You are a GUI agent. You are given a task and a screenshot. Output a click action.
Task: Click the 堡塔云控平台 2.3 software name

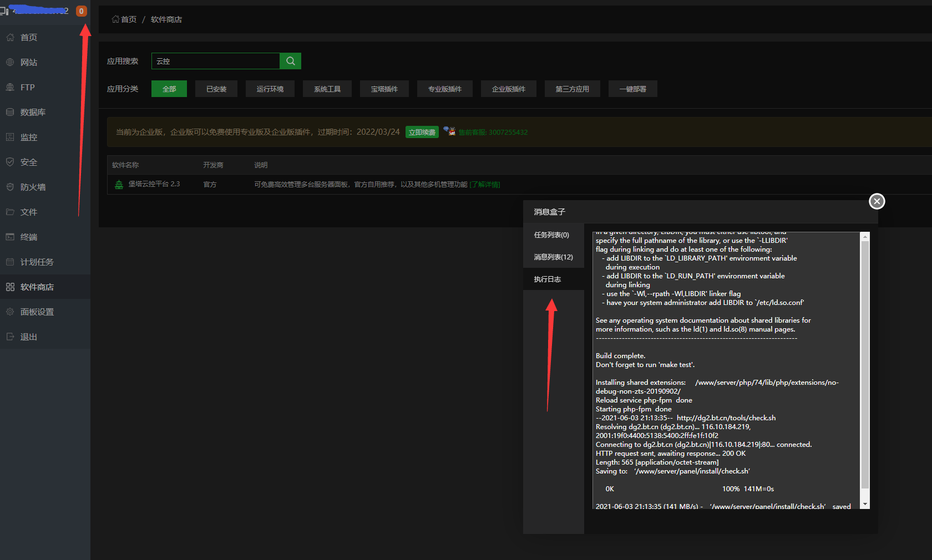[x=154, y=184]
